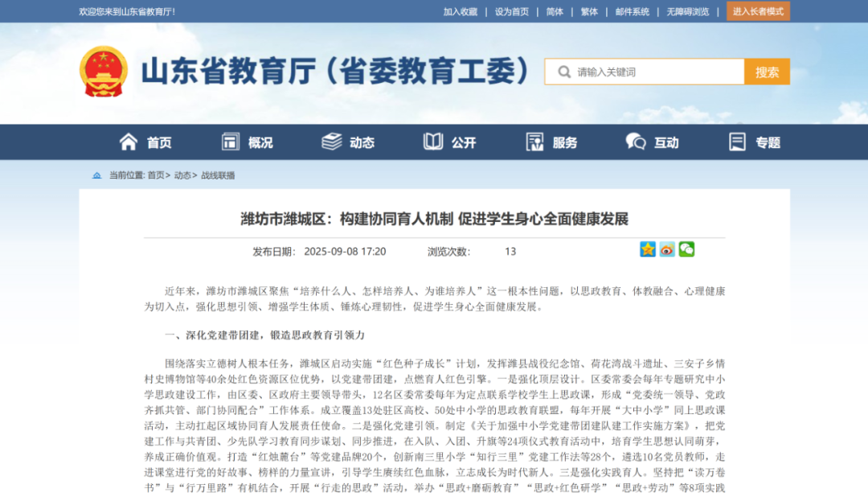Open 专题 navigation menu
Image resolution: width=868 pixels, height=497 pixels.
[768, 143]
